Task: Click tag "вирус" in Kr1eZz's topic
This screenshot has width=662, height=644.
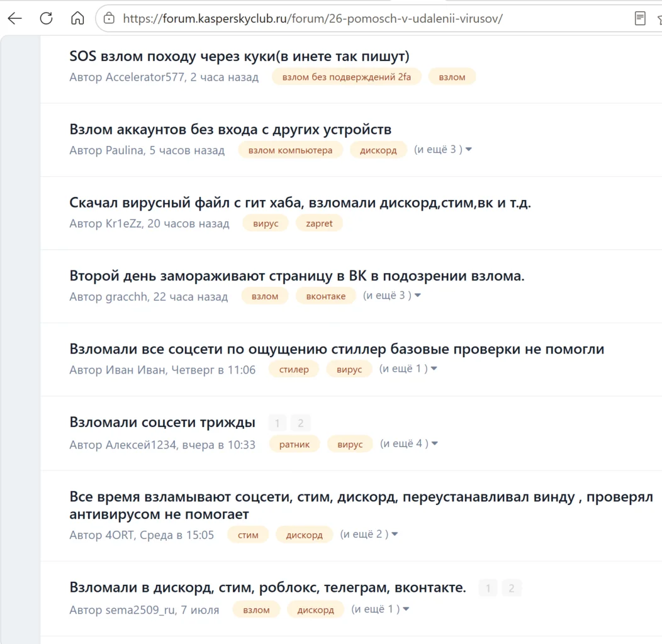Action: click(266, 223)
